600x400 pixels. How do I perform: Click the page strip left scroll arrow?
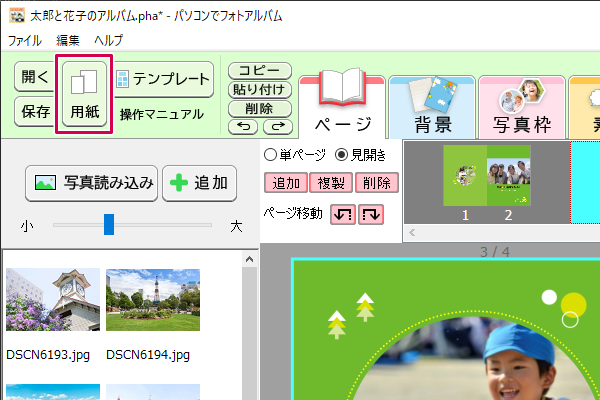coord(412,232)
